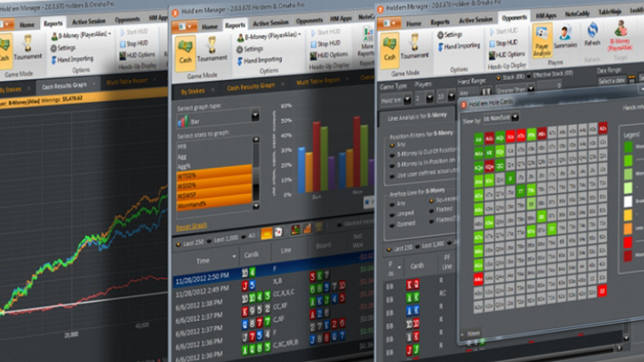Open Summaries in right window
The image size is (644, 362).
click(x=565, y=37)
